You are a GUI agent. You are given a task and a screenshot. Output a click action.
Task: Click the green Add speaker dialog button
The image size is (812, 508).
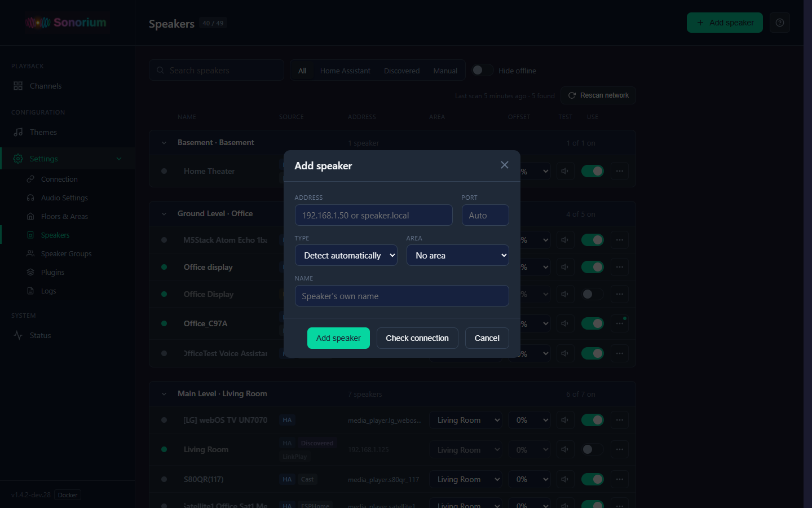pyautogui.click(x=338, y=338)
